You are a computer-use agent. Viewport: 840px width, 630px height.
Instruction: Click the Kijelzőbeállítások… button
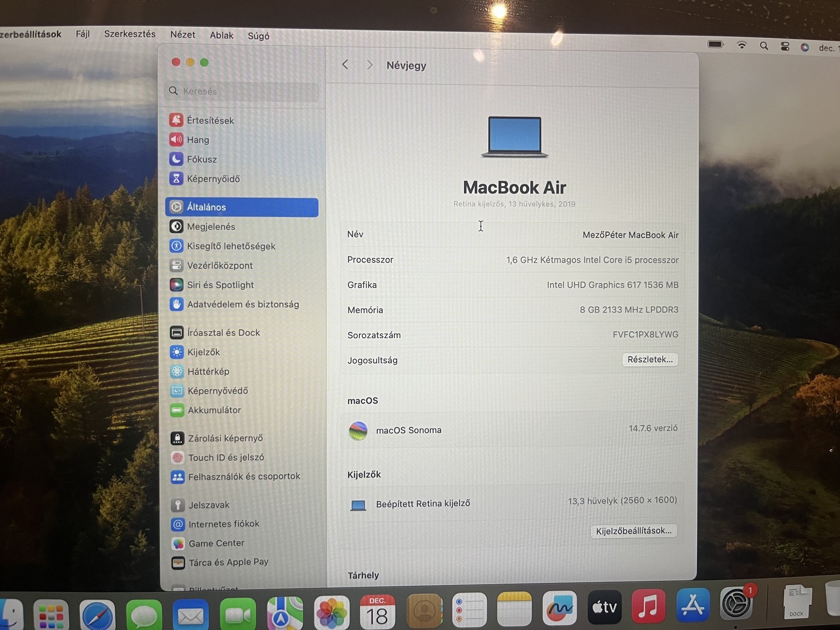click(634, 531)
